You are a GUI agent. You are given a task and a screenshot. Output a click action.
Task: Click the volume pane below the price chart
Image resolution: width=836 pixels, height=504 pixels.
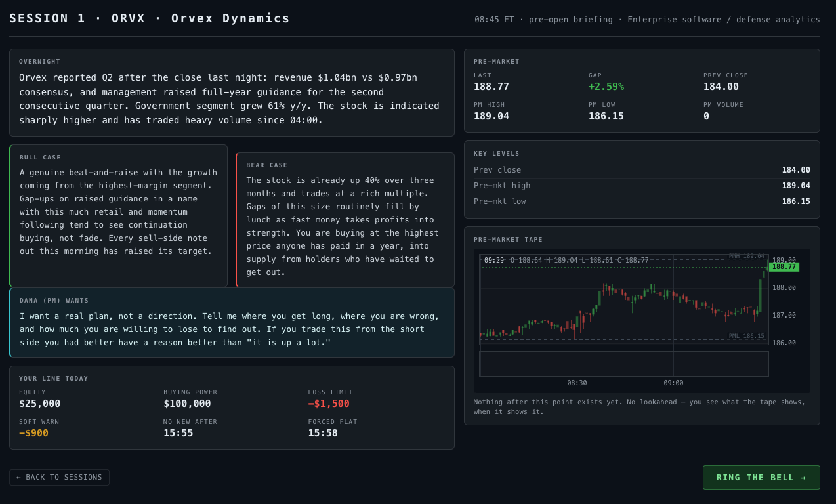click(x=623, y=364)
